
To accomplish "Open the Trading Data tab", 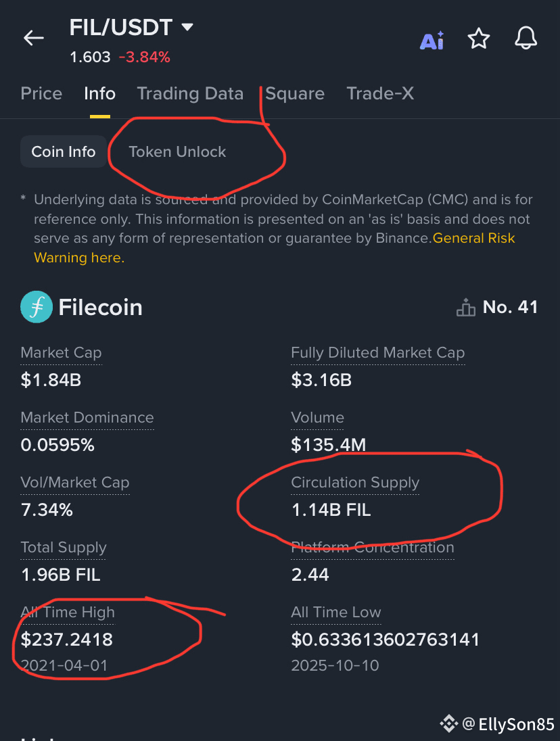I will tap(190, 93).
